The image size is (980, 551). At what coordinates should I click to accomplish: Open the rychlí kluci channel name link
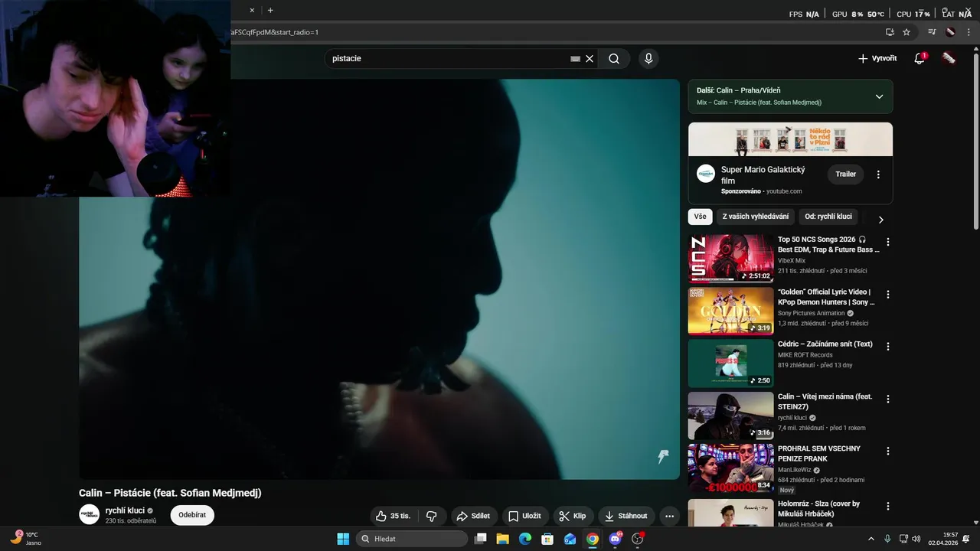125,510
